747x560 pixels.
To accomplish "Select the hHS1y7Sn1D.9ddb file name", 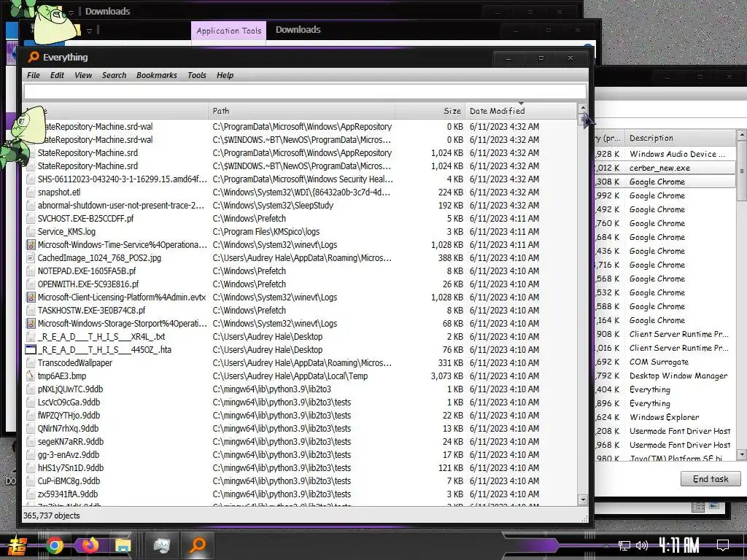I will coord(71,468).
